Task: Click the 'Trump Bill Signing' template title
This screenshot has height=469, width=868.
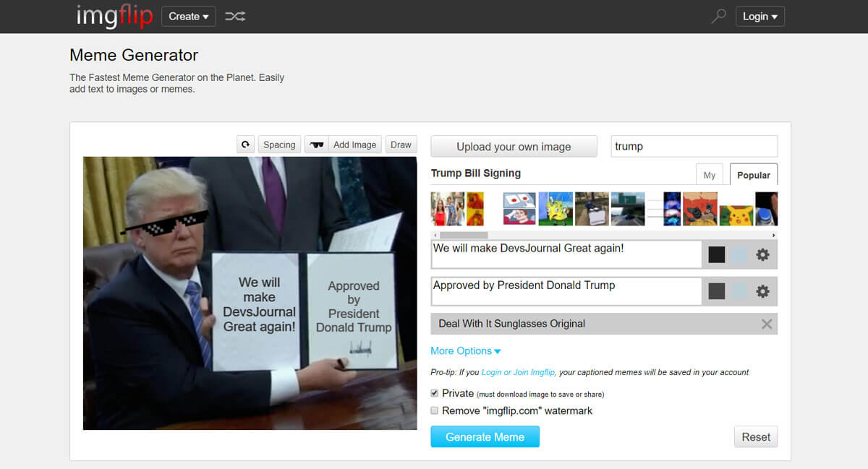Action: click(x=476, y=173)
